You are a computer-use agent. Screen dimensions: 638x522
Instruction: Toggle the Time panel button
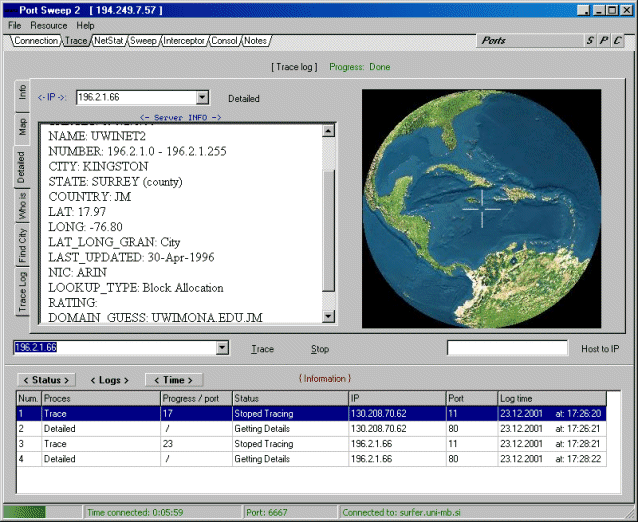(173, 380)
